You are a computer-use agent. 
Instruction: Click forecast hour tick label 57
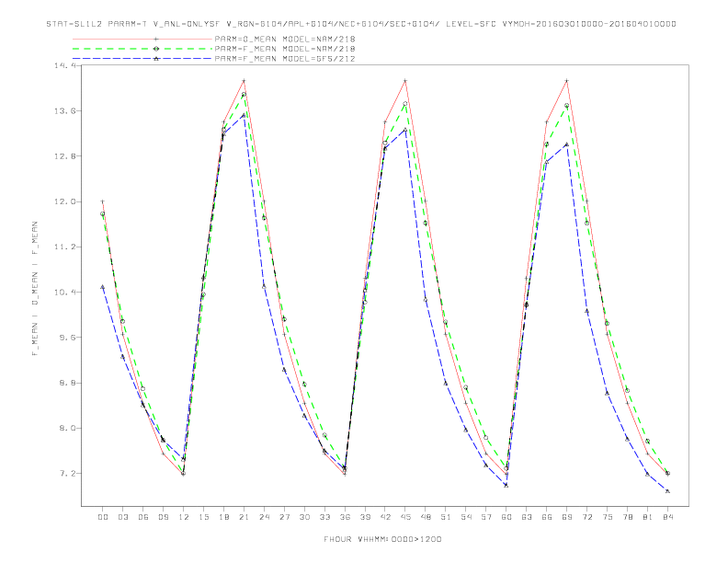[486, 517]
